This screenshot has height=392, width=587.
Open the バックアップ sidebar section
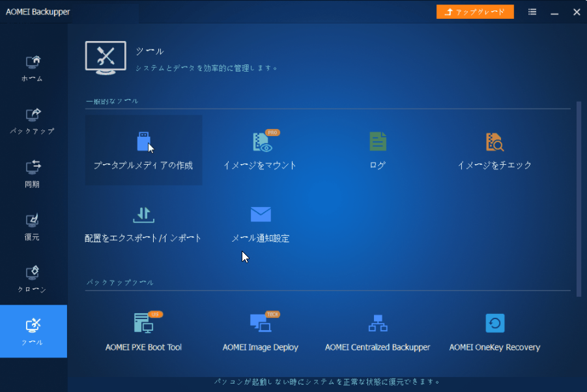33,122
